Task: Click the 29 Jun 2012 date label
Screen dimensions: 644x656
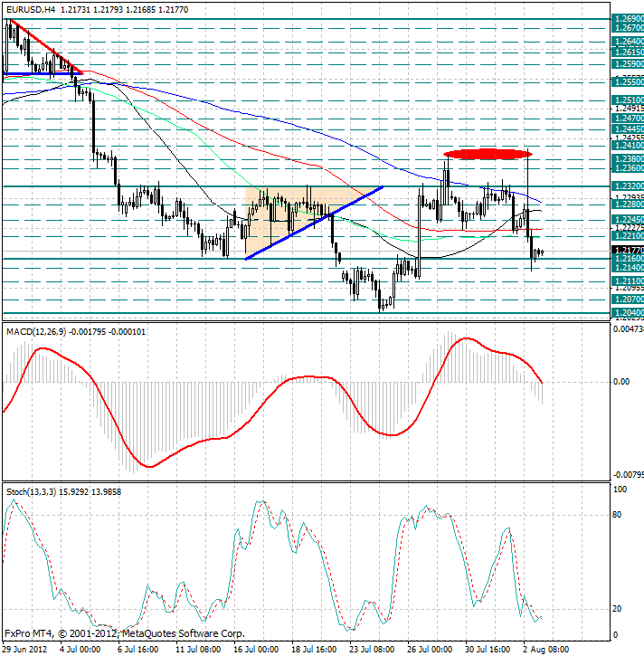Action: coord(24,650)
